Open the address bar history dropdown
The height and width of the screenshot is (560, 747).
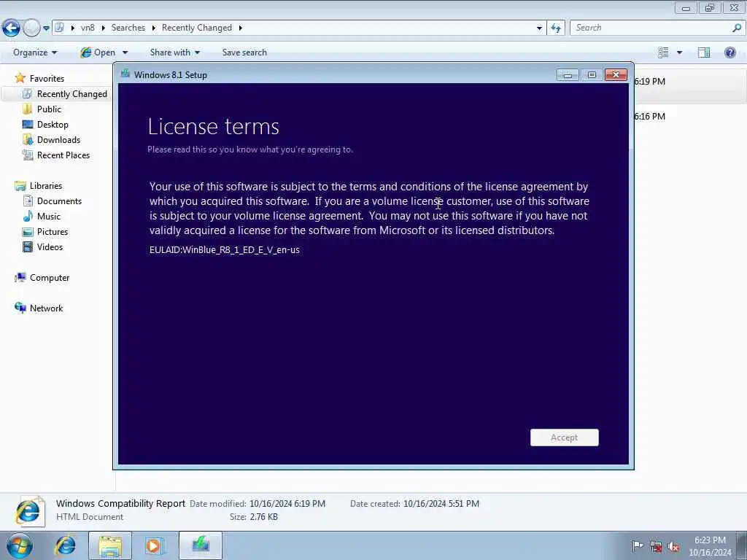coord(539,28)
